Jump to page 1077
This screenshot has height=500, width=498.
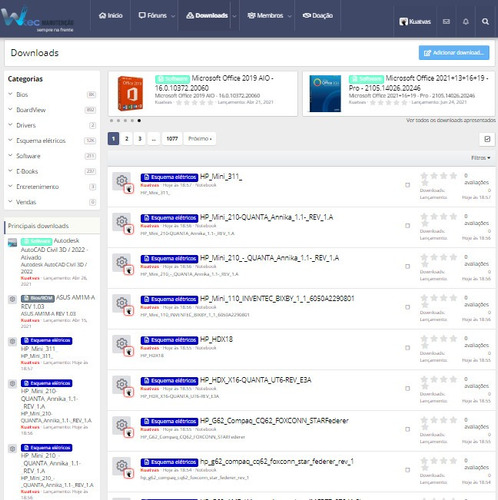(172, 139)
